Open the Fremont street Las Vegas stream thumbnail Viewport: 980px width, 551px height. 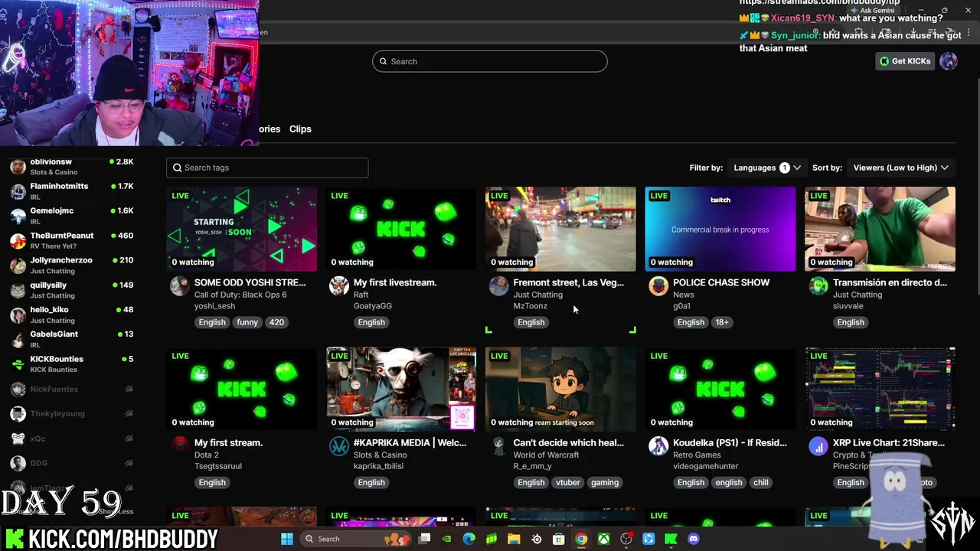point(560,229)
